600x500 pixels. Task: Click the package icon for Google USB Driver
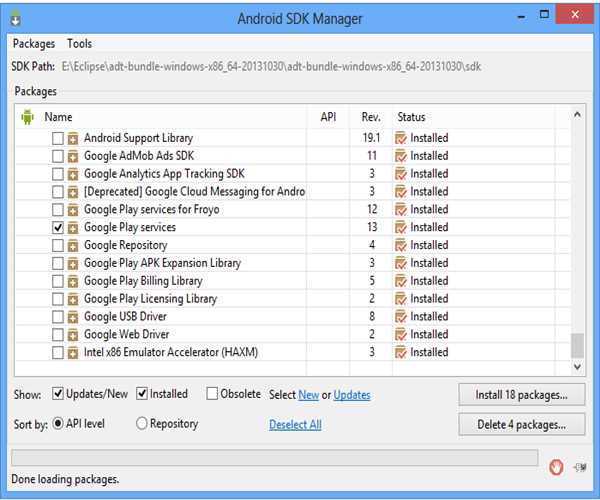click(73, 317)
